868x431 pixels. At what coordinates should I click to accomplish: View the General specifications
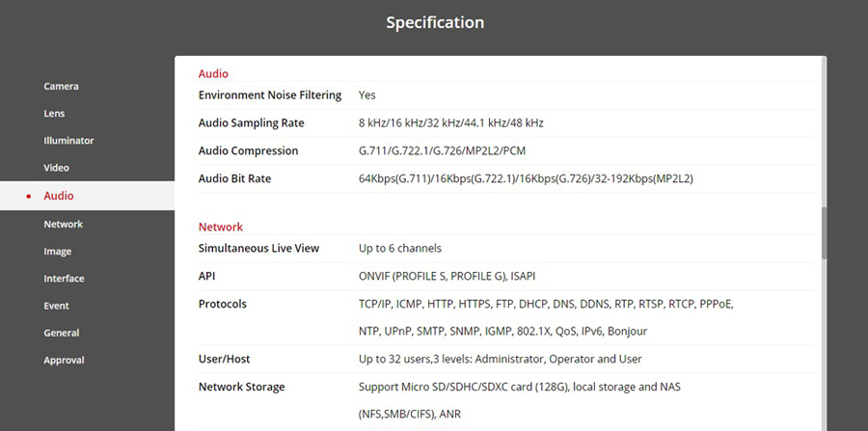(61, 333)
